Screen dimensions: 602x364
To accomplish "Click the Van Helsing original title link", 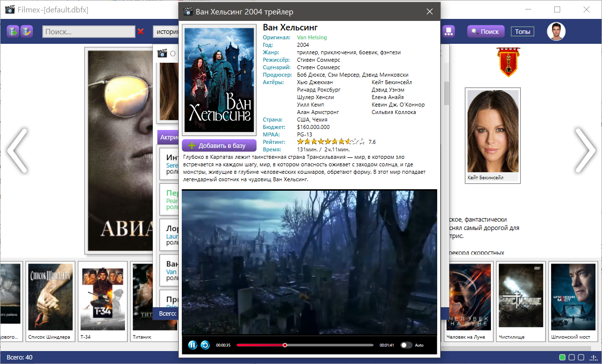I will tap(312, 37).
